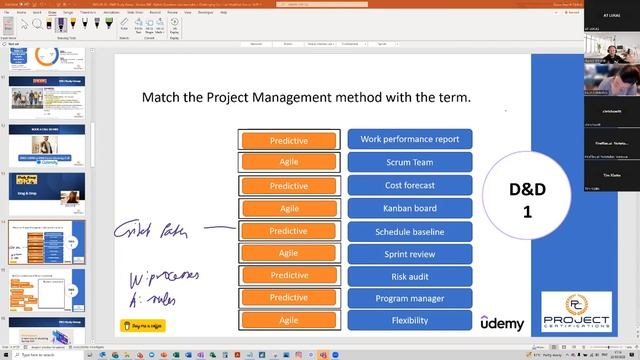Click the slide thumbnail panel scrollbar
Image resolution: width=640 pixels, height=360 pixels.
click(92, 145)
